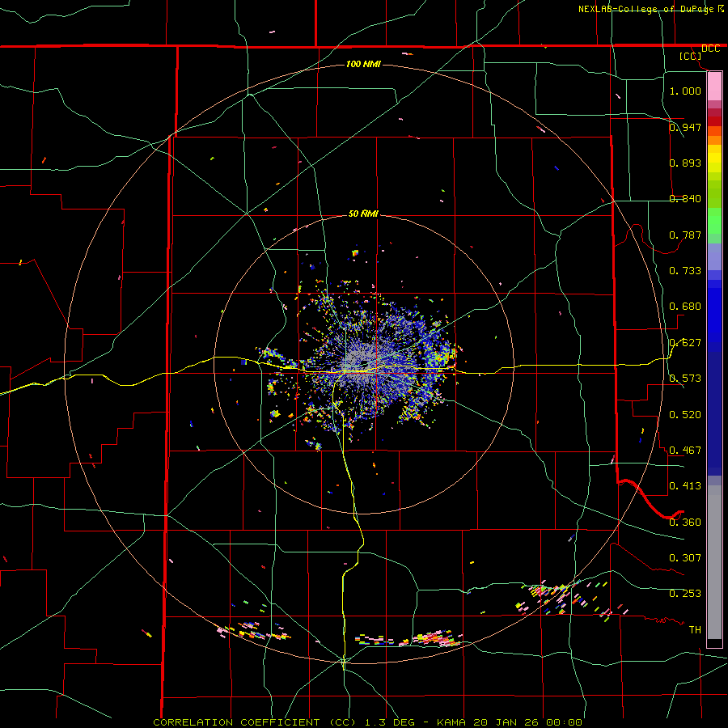Pick the red swatch near 0.947
The image size is (728, 728).
pyautogui.click(x=714, y=121)
